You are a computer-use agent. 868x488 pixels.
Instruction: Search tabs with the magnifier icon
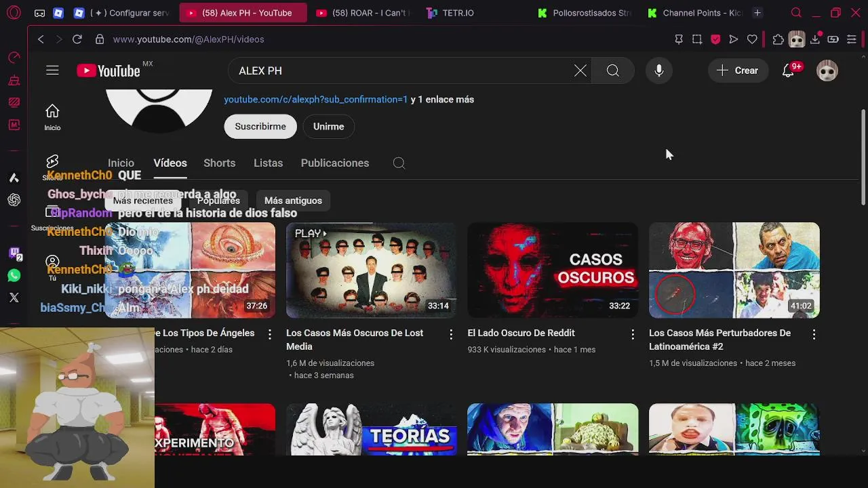pyautogui.click(x=796, y=13)
